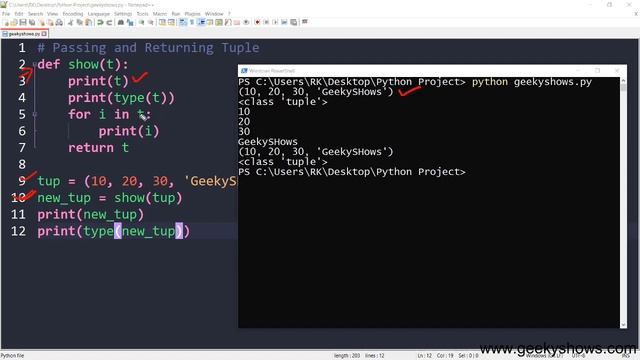Viewport: 640px width, 360px height.
Task: Click the PowerShell window scrollbar up arrow
Action: [623, 81]
